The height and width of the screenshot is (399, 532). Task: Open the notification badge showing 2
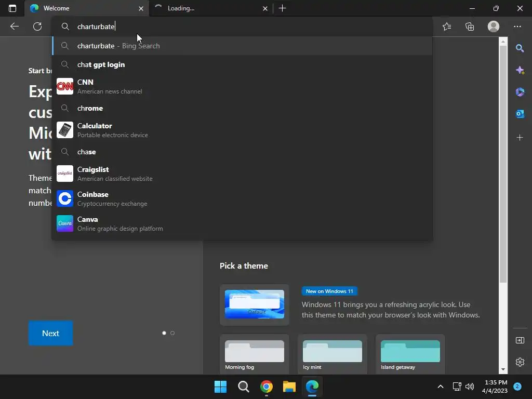517,387
